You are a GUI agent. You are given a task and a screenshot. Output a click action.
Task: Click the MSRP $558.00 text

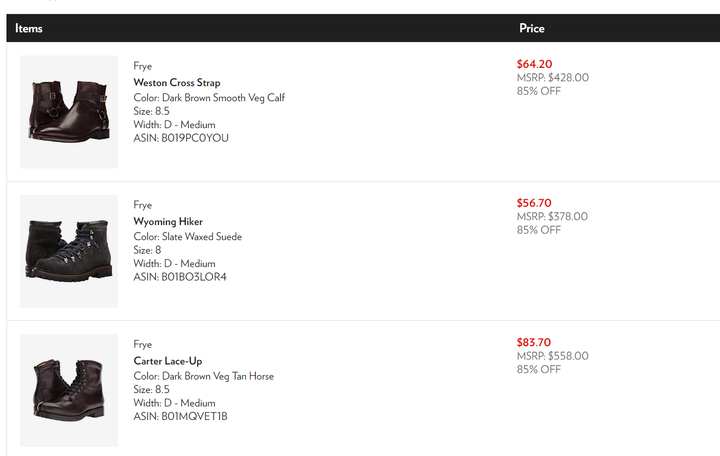(x=552, y=356)
